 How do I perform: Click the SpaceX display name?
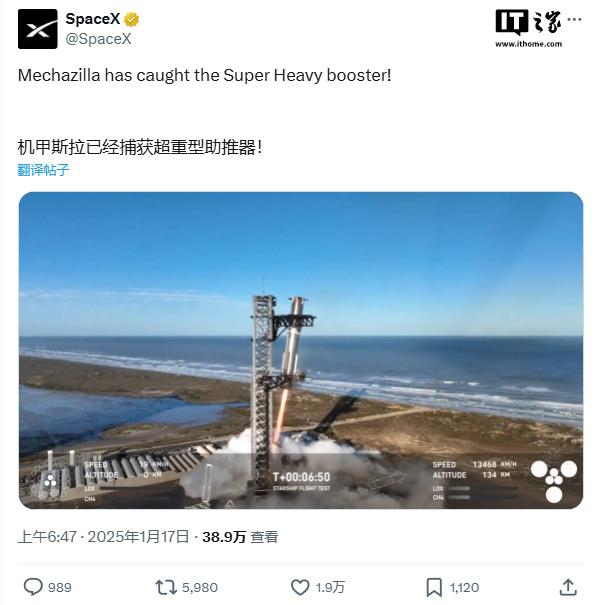pyautogui.click(x=93, y=19)
